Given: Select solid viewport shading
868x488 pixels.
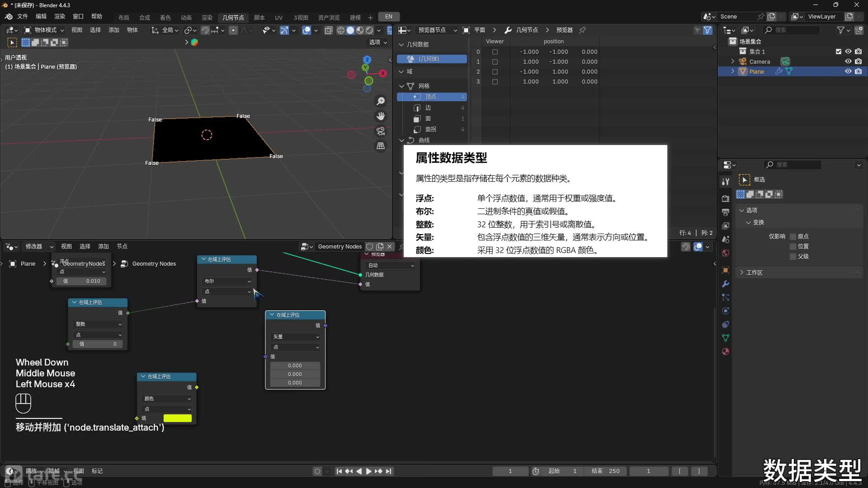Looking at the screenshot, I should pyautogui.click(x=350, y=30).
